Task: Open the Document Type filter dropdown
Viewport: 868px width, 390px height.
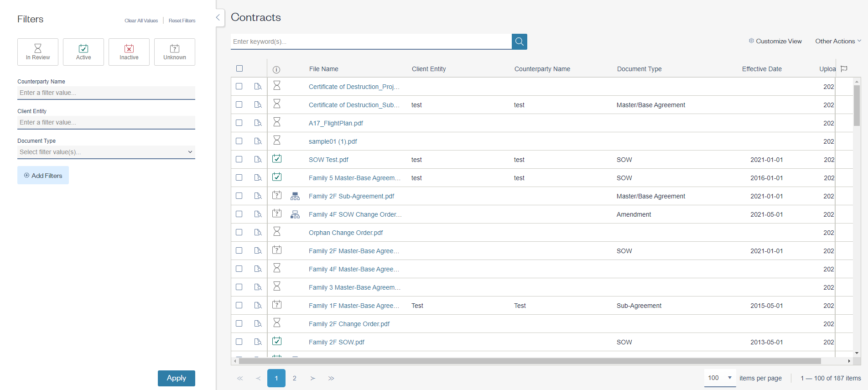Action: pyautogui.click(x=106, y=152)
